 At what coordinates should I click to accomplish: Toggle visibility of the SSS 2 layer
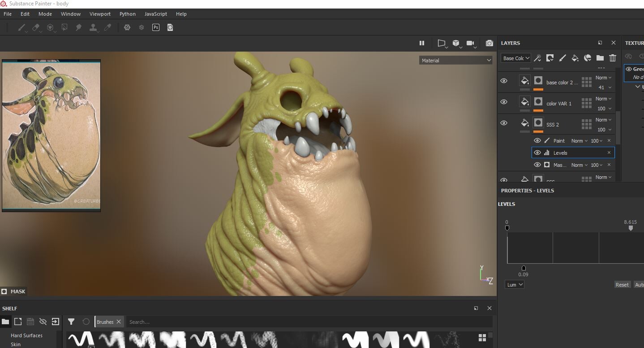tap(504, 123)
